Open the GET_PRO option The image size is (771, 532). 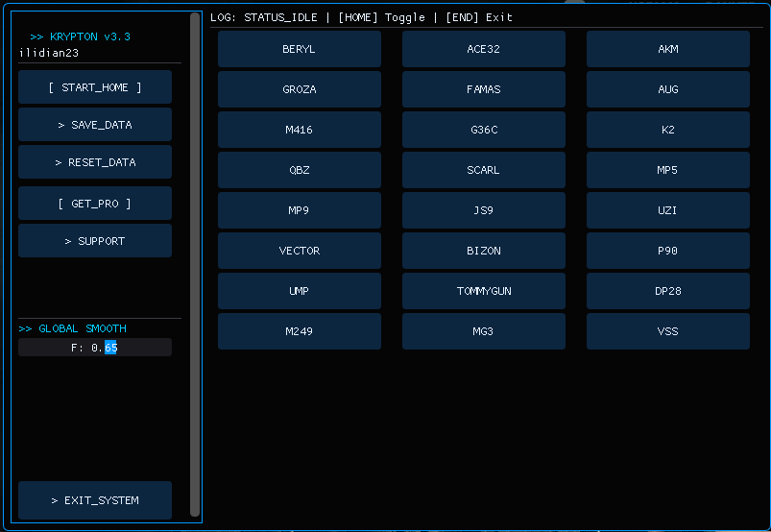tap(95, 204)
